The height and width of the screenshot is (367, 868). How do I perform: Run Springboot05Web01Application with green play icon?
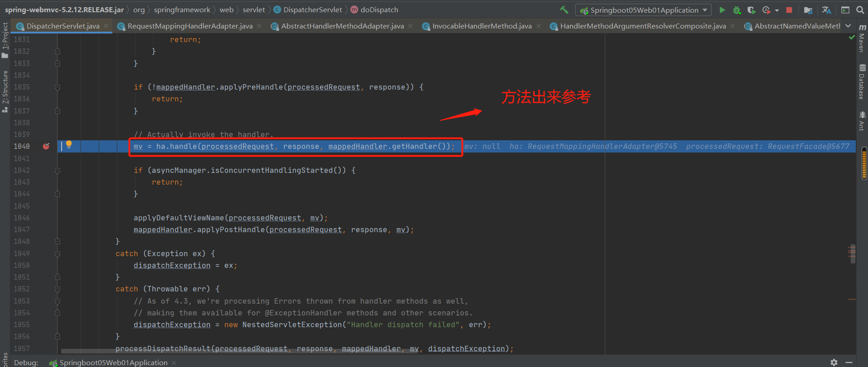(x=722, y=10)
